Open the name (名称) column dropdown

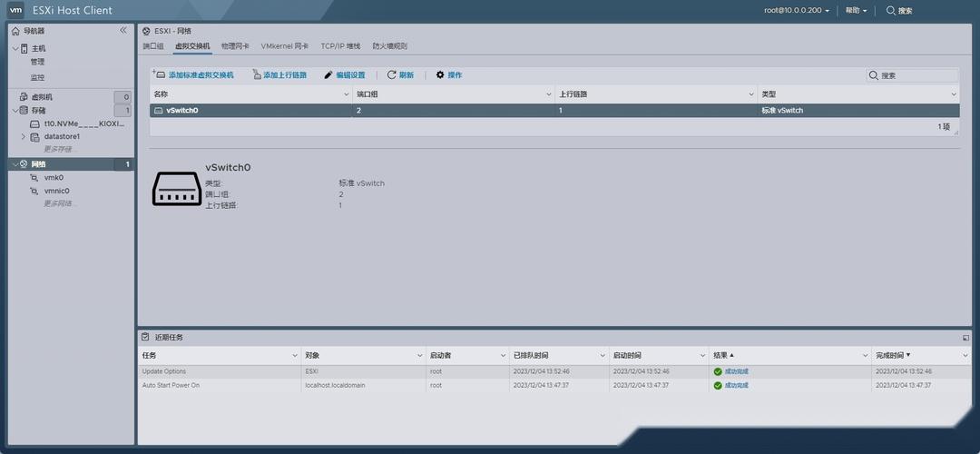point(347,94)
